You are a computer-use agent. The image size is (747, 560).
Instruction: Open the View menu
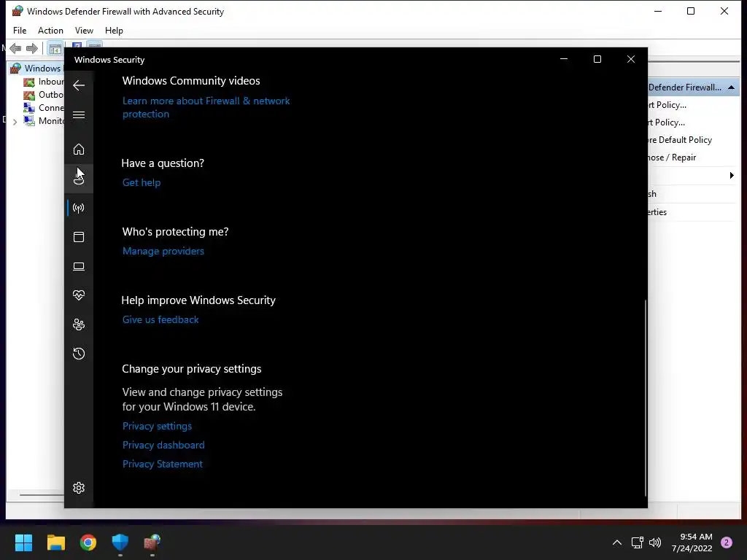84,31
